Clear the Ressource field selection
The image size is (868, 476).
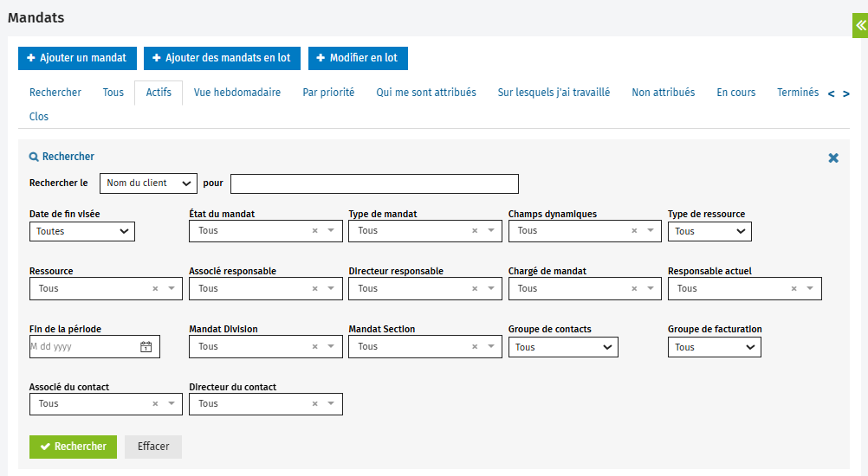coord(156,289)
